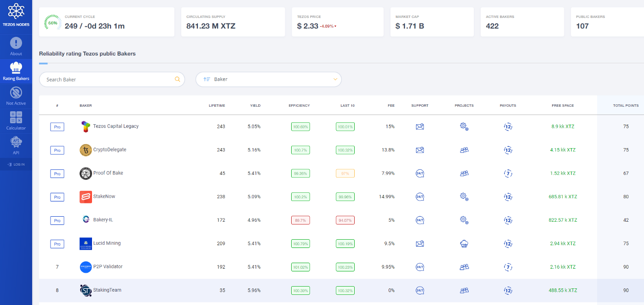Click Market Cap $ 1.71 B card
Viewport: 644px width, 305px height.
point(432,22)
